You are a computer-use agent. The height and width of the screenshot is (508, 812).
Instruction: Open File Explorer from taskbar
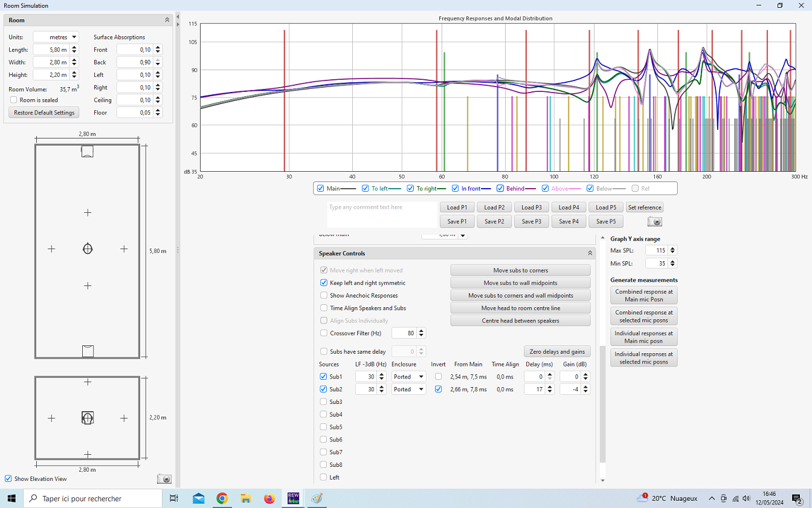246,498
